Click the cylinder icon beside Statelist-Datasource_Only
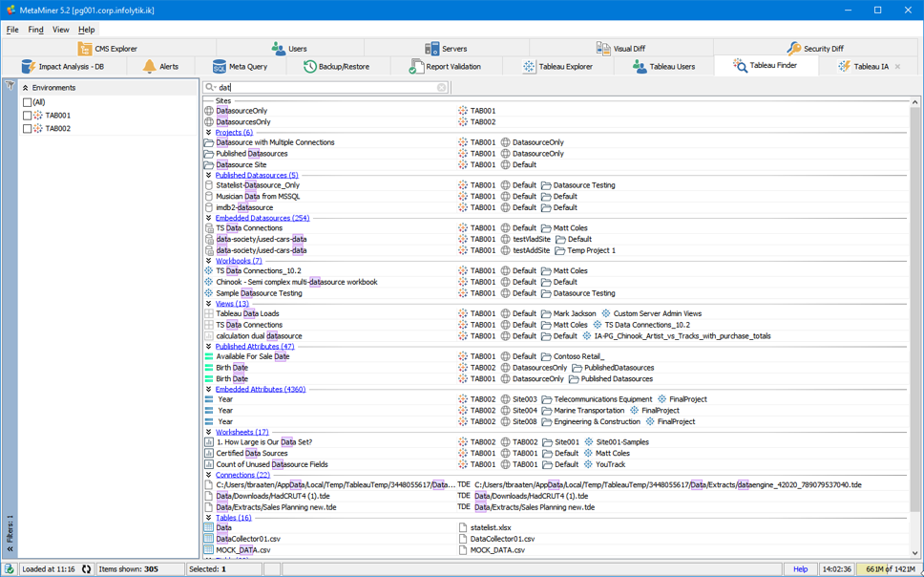 click(209, 184)
